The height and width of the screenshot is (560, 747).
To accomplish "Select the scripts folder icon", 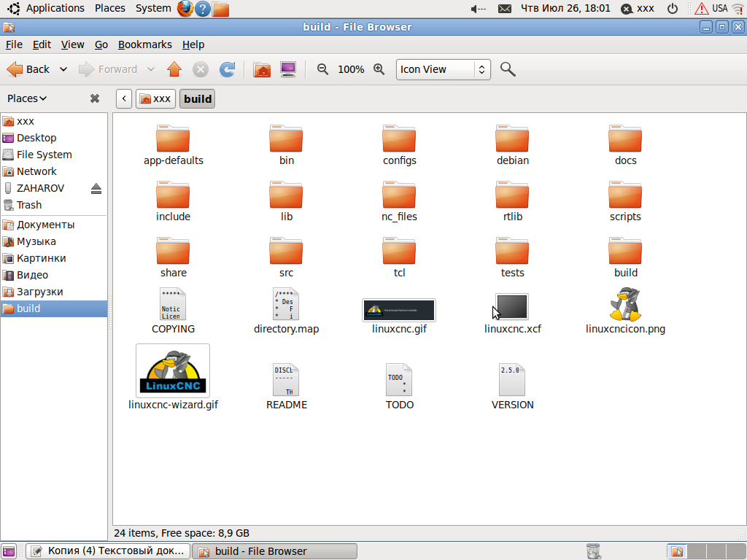I will click(x=625, y=195).
